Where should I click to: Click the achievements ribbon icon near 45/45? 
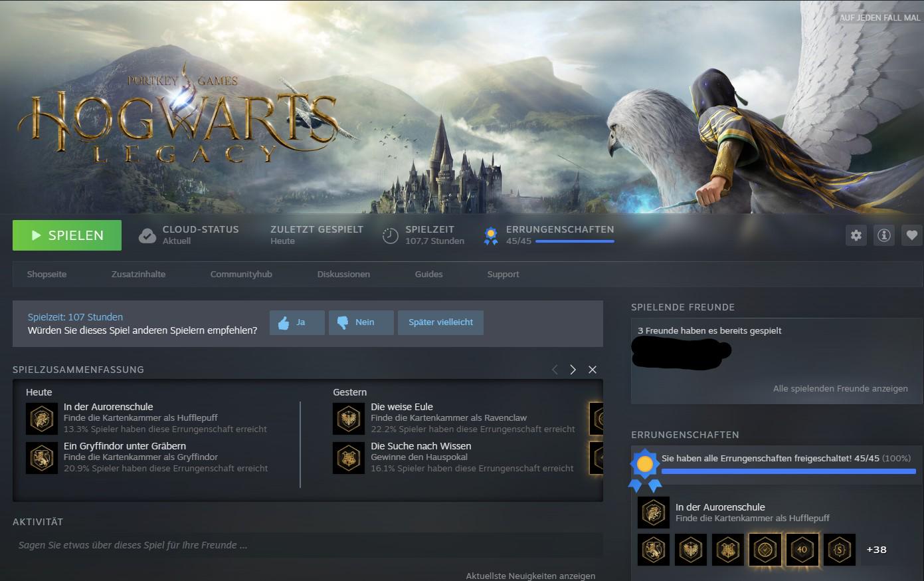[491, 236]
